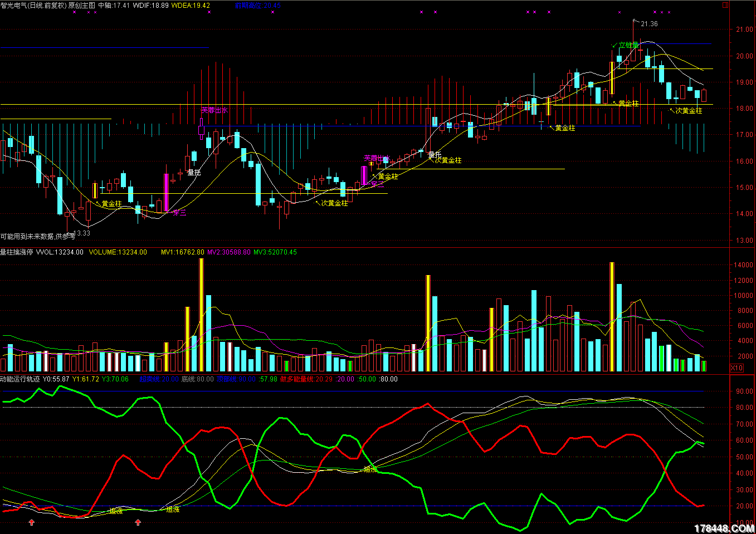Viewport: 756px width, 534px height.
Task: Click the 原创主图 indicator name
Action: [82, 6]
